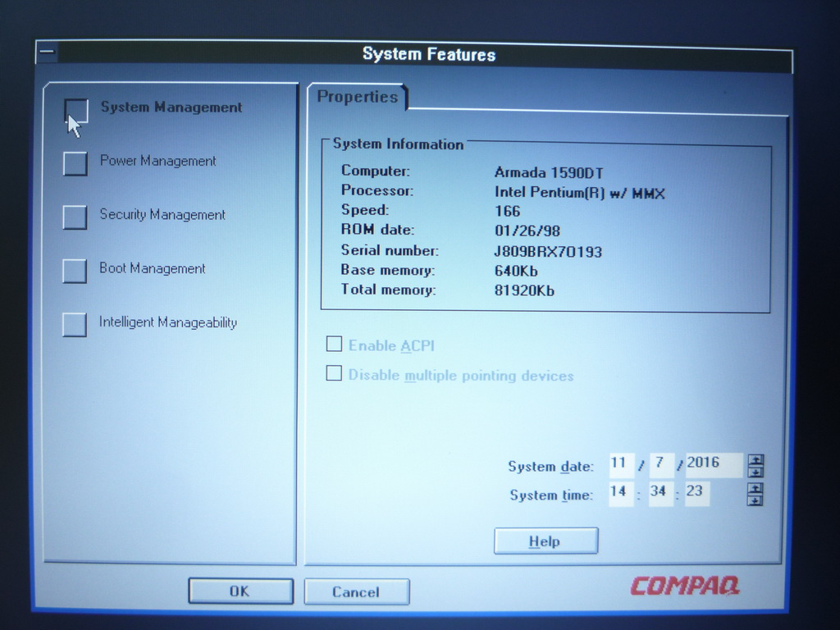Screen dimensions: 840x630
Task: Click the processor value "Intel Pentium(R) w/ MMX"
Action: point(580,193)
